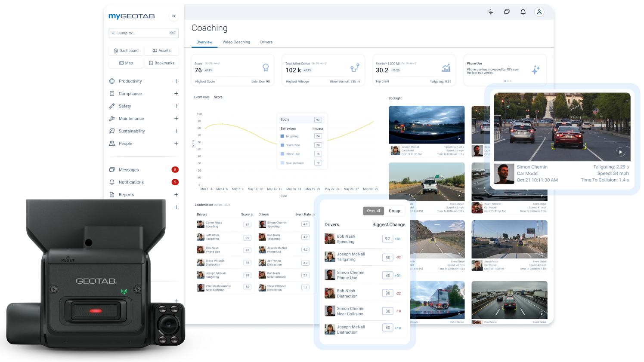The height and width of the screenshot is (362, 644).
Task: Focus the Jump to search field
Action: (x=144, y=33)
